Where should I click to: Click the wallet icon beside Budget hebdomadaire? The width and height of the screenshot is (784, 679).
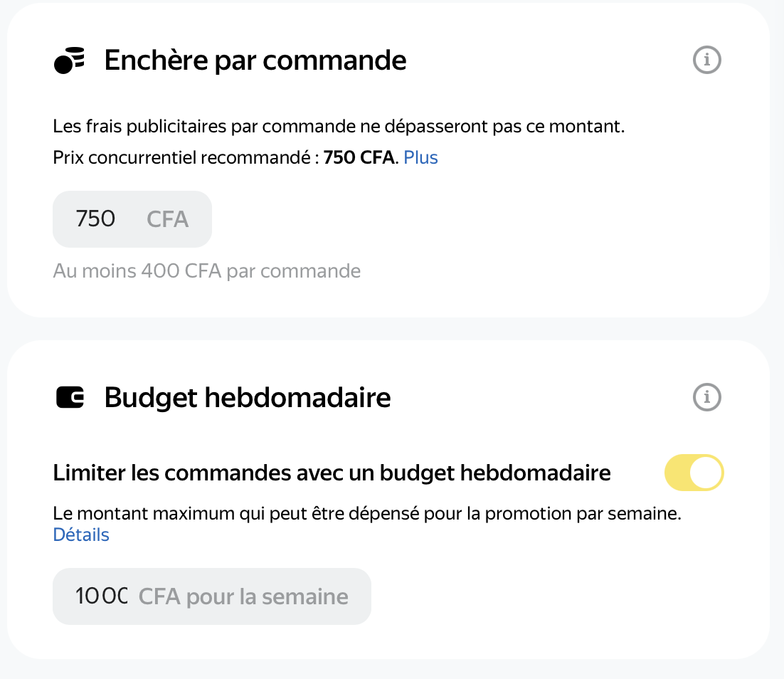[70, 398]
